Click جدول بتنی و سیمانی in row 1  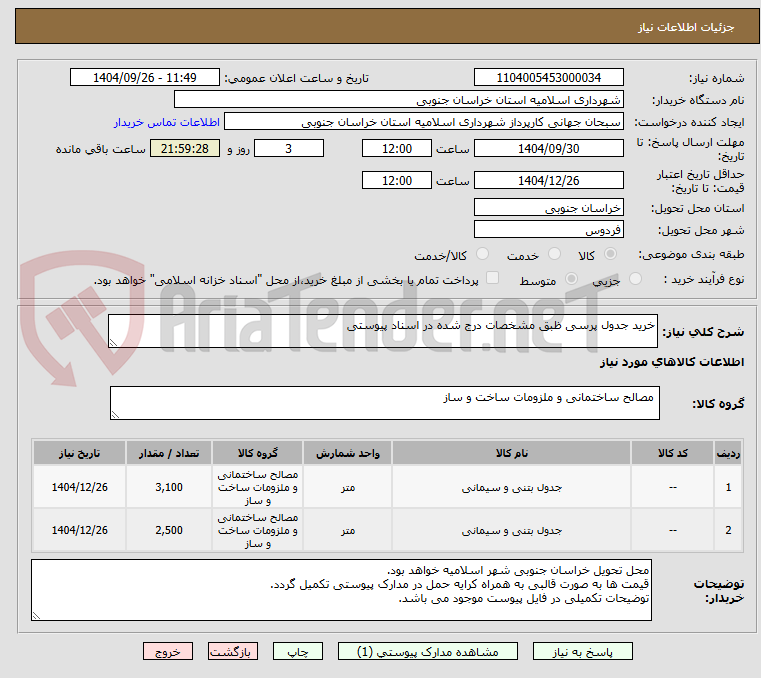[512, 487]
